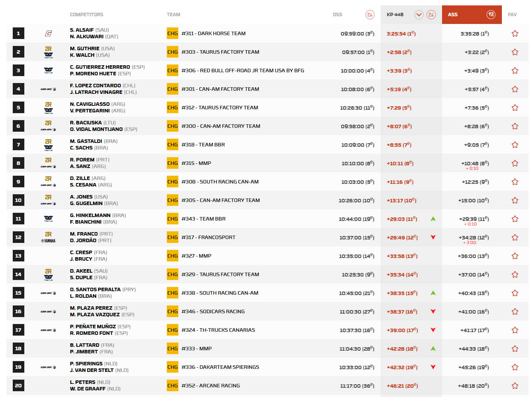
Task: Open competitor S. Alsaif's profile
Action: [81, 30]
